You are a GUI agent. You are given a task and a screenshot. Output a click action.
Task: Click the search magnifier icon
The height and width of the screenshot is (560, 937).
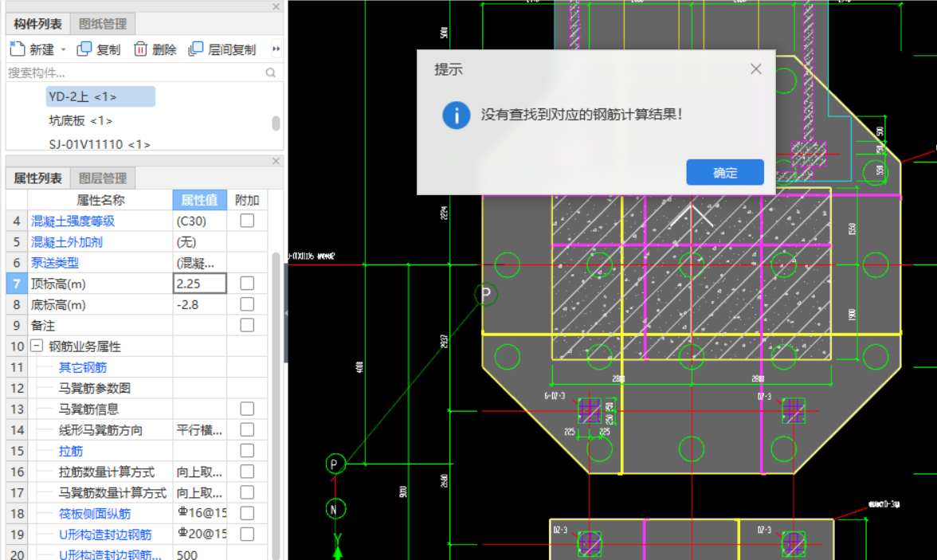[x=271, y=73]
